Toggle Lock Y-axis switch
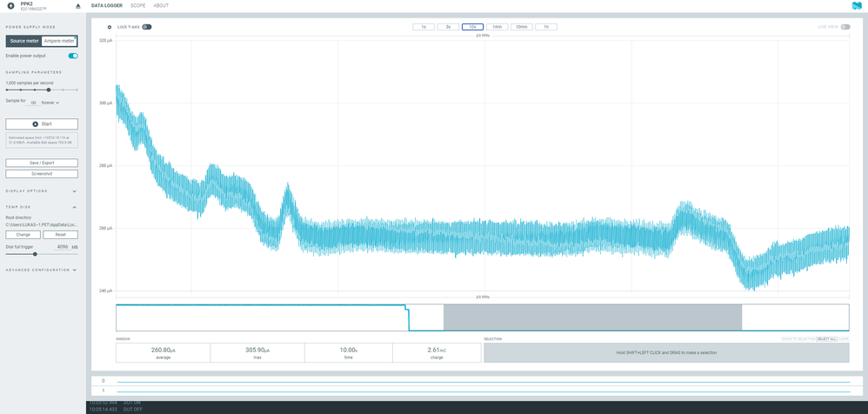This screenshot has width=868, height=414. pos(147,27)
